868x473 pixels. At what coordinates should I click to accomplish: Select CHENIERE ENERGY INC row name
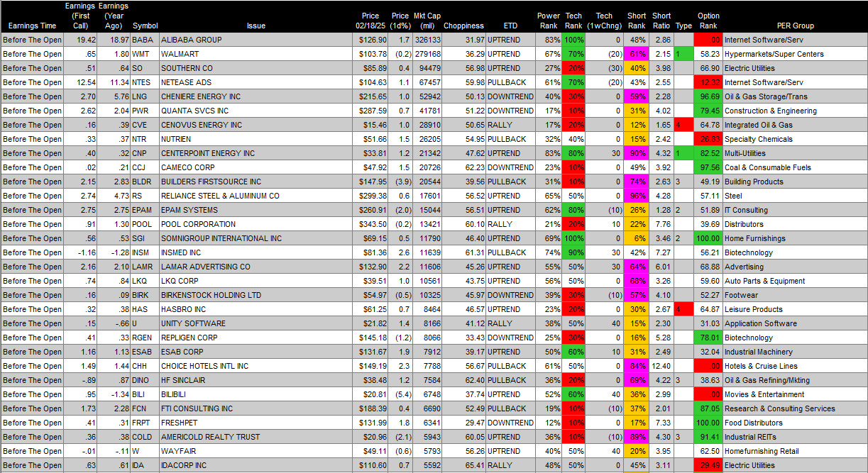201,96
